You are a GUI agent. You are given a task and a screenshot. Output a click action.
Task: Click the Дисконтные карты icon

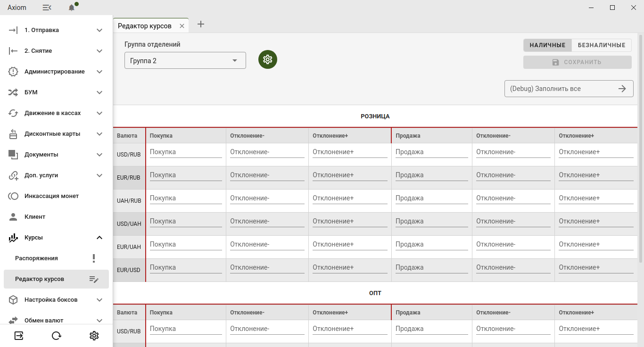(13, 134)
